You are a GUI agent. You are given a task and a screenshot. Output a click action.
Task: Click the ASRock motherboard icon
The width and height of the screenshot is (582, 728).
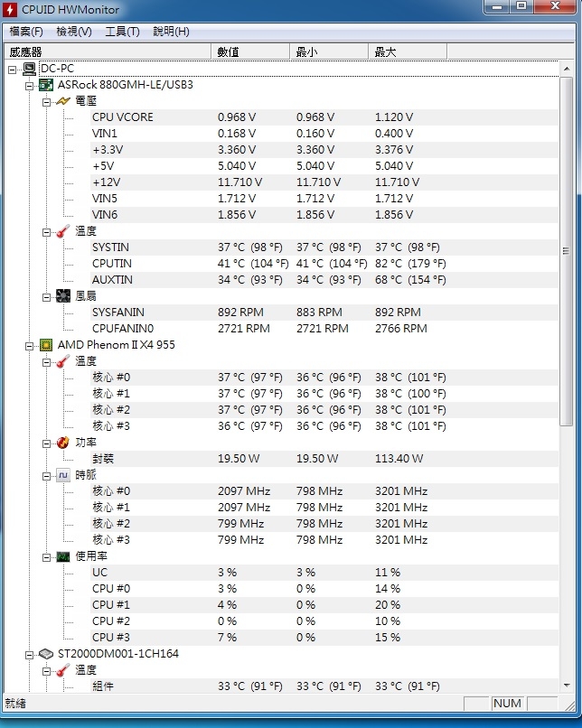[x=46, y=85]
